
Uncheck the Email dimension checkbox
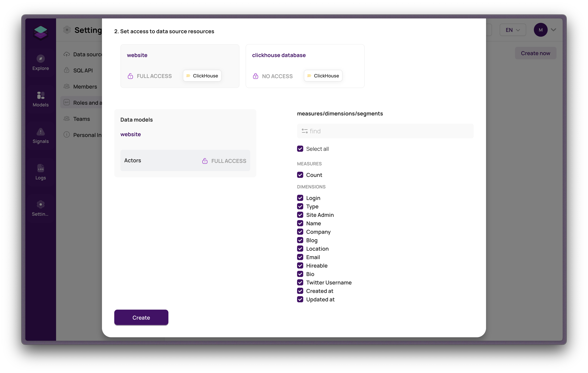pyautogui.click(x=300, y=257)
